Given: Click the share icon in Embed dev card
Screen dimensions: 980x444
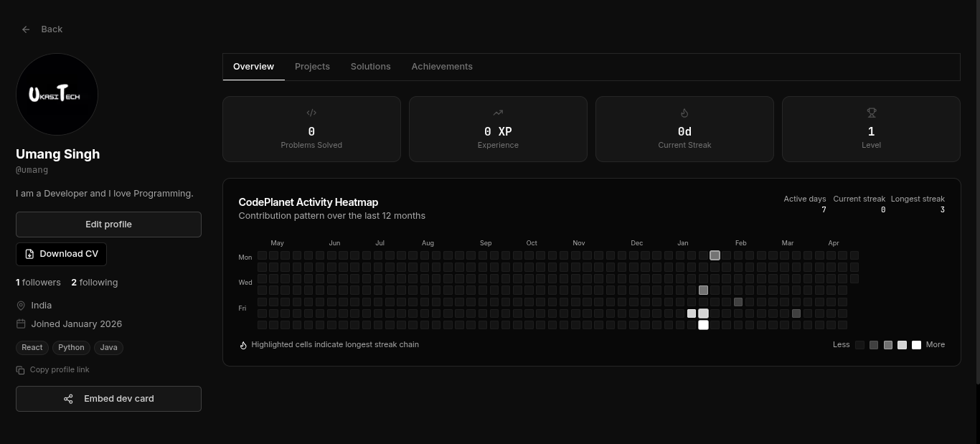Looking at the screenshot, I should pyautogui.click(x=68, y=399).
